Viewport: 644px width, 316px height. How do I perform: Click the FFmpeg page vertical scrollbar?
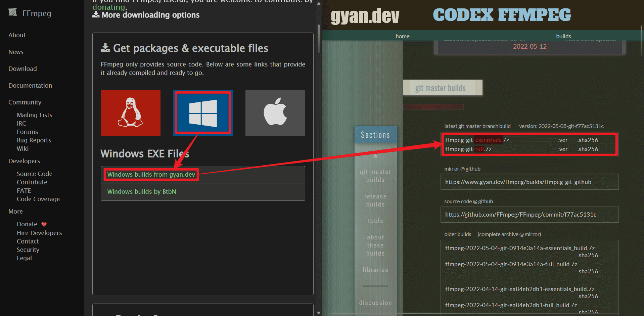319,39
